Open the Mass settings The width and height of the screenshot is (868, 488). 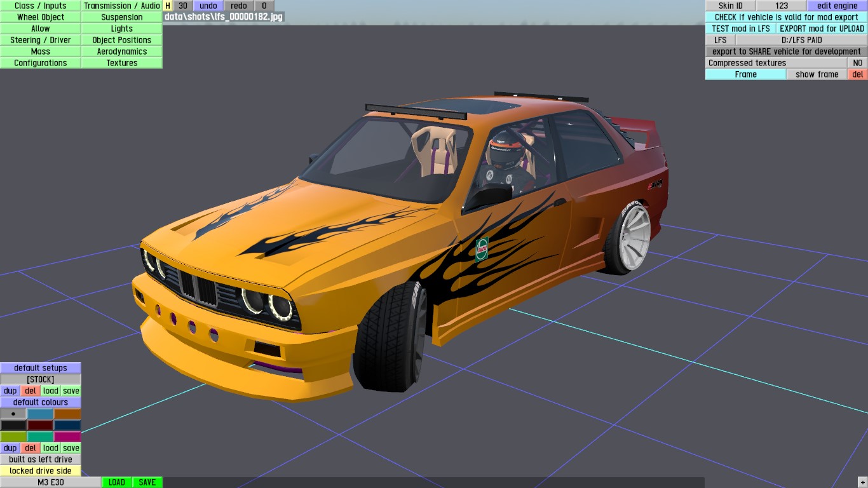pyautogui.click(x=40, y=51)
